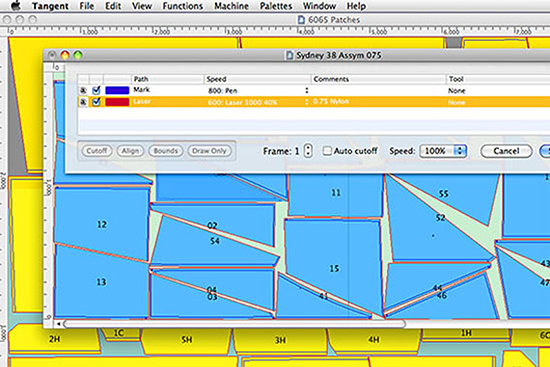Click Tool value None in Laser row
Viewport: 550px width, 367px height.
click(456, 102)
